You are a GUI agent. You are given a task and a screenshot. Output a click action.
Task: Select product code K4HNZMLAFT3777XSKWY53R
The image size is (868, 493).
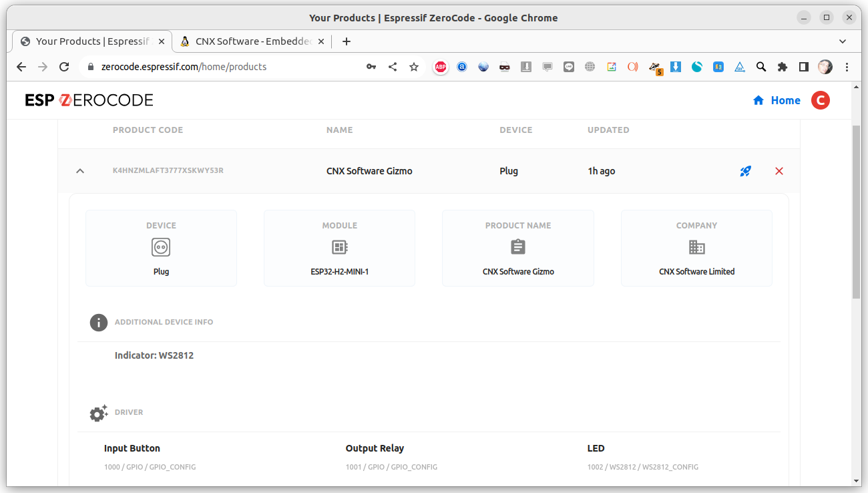pyautogui.click(x=168, y=171)
